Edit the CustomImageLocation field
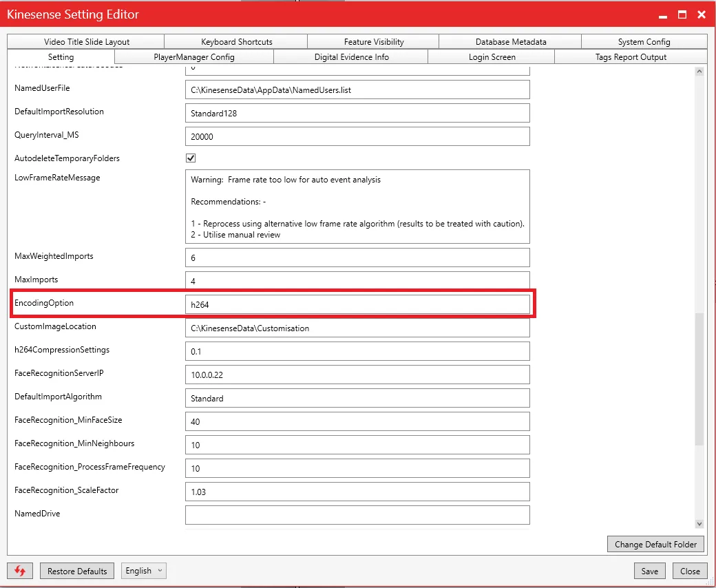 (357, 328)
